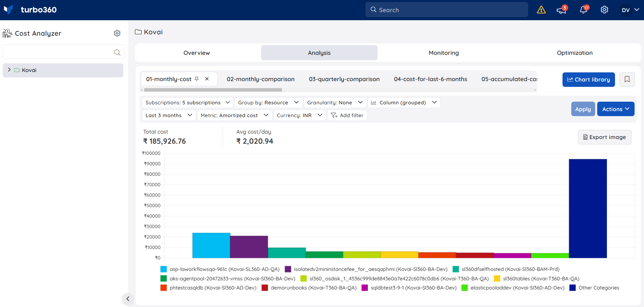Toggle isolatedv2mininstancefee_for_aesqaphmi legend swatch
The width and height of the screenshot is (644, 307).
[x=288, y=269]
